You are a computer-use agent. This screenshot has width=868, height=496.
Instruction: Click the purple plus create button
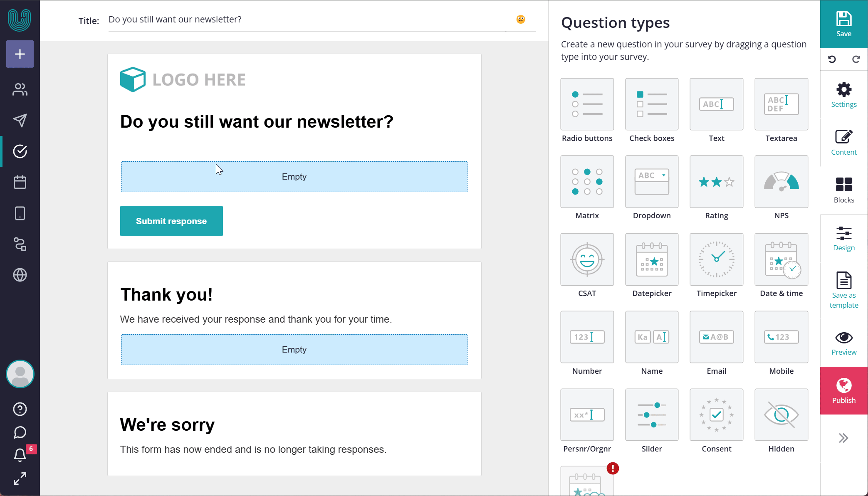click(x=20, y=54)
